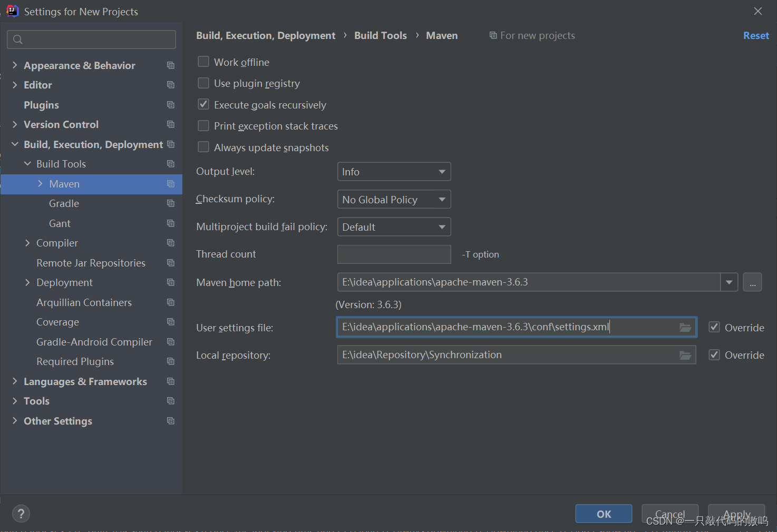This screenshot has height=532, width=777.
Task: Click the copy icon beside Gradle-Android Compiler
Action: pos(171,342)
